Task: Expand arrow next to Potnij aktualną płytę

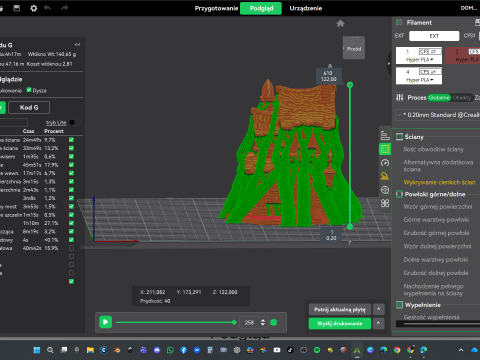Action: tap(379, 309)
